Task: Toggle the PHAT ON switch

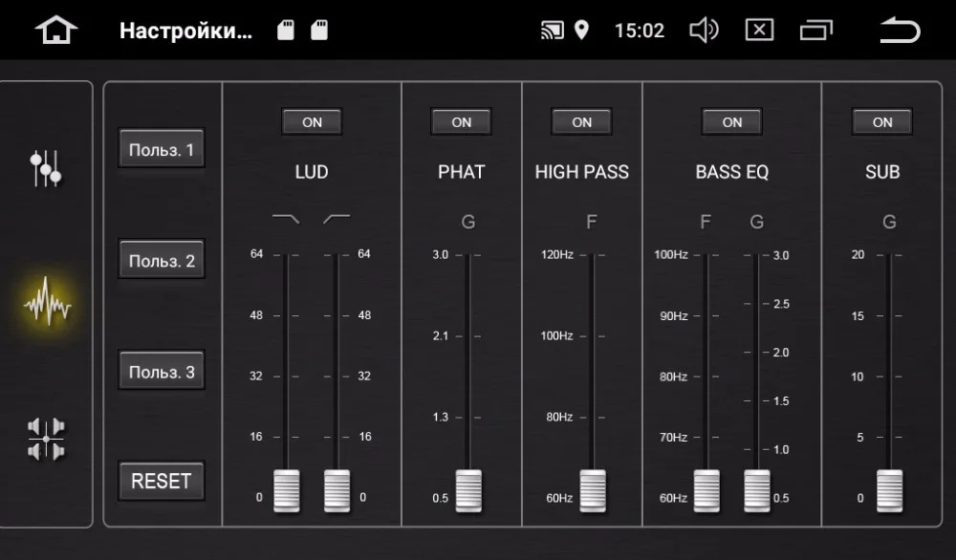Action: coord(461,122)
